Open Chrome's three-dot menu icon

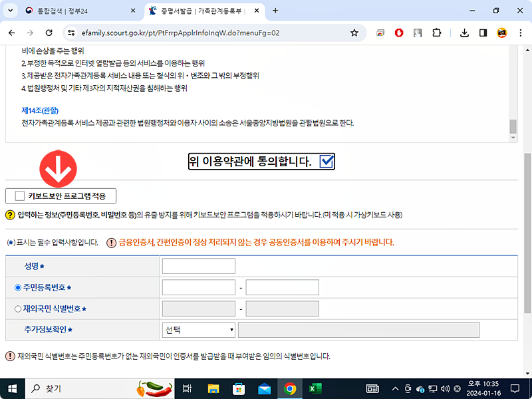click(520, 32)
